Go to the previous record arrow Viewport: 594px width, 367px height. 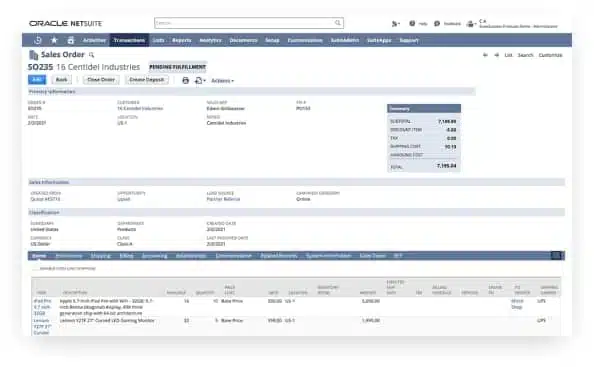(485, 55)
